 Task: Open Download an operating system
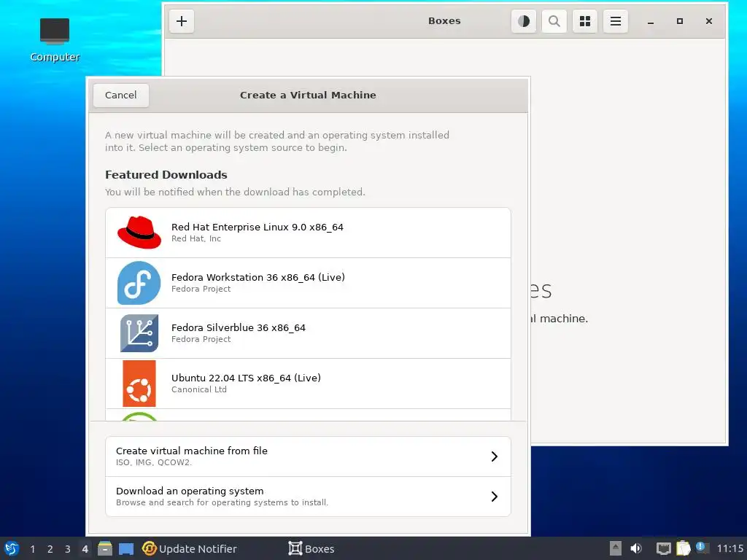click(309, 496)
